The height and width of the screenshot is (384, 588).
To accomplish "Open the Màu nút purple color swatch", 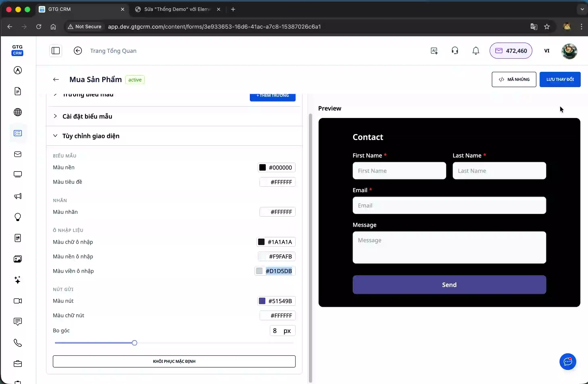I will click(262, 301).
